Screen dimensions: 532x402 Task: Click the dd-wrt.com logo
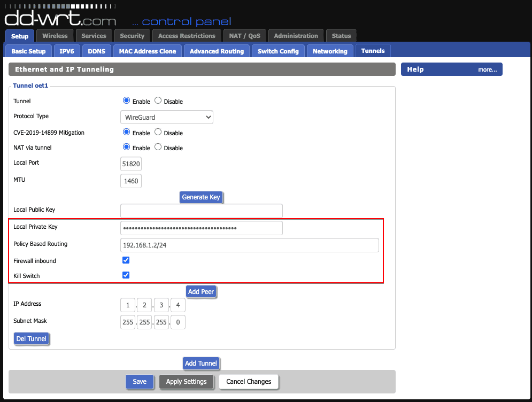60,19
